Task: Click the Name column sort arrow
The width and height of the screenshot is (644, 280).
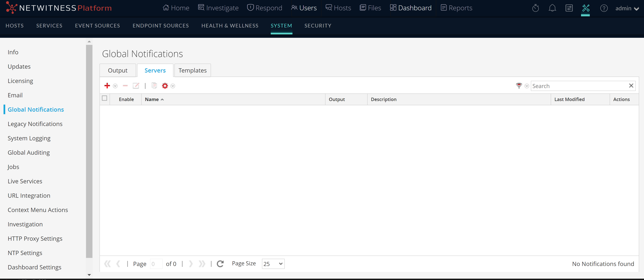Action: [163, 99]
